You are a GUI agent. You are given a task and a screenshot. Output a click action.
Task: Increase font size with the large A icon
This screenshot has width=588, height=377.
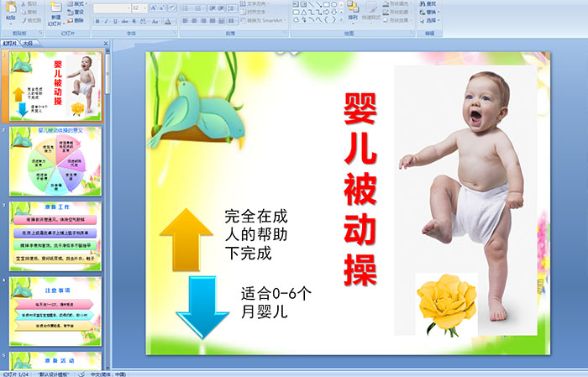(x=154, y=8)
